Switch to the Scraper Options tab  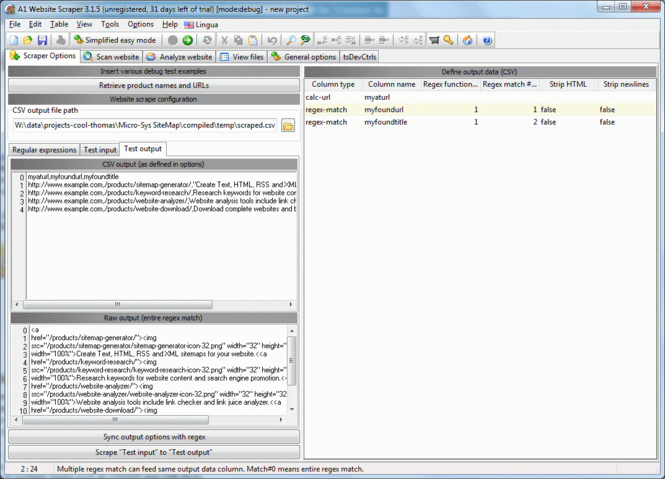pyautogui.click(x=43, y=56)
